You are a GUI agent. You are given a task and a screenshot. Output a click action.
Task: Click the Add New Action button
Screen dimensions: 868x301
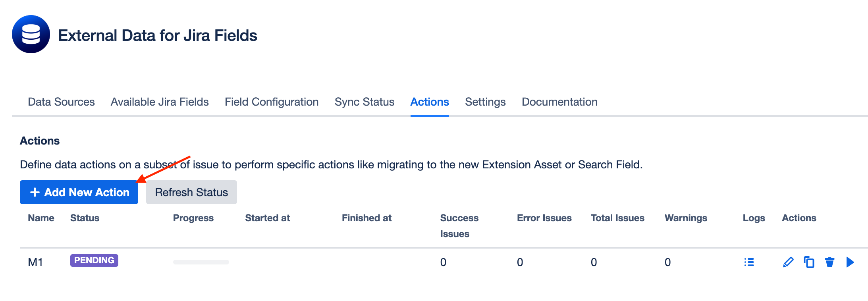[x=79, y=192]
